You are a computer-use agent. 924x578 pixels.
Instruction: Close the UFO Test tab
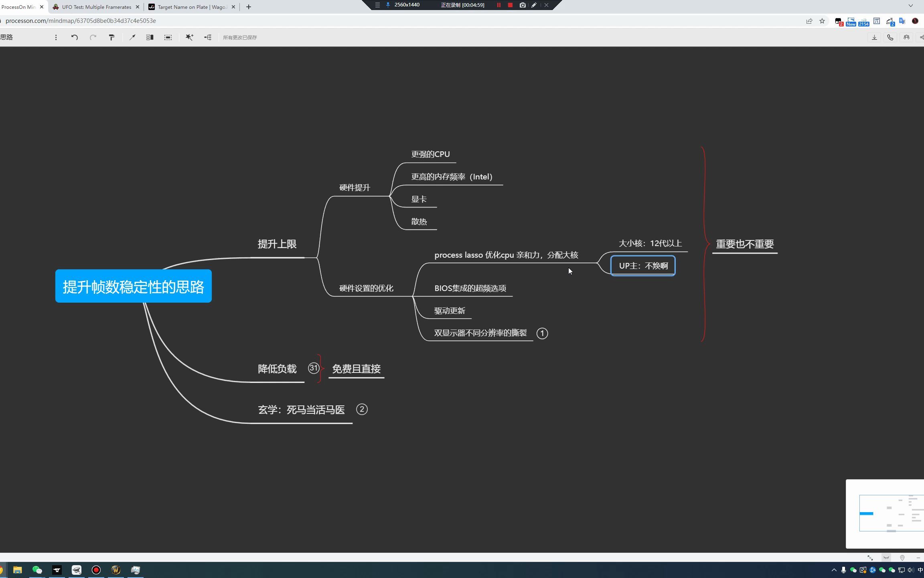tap(138, 7)
